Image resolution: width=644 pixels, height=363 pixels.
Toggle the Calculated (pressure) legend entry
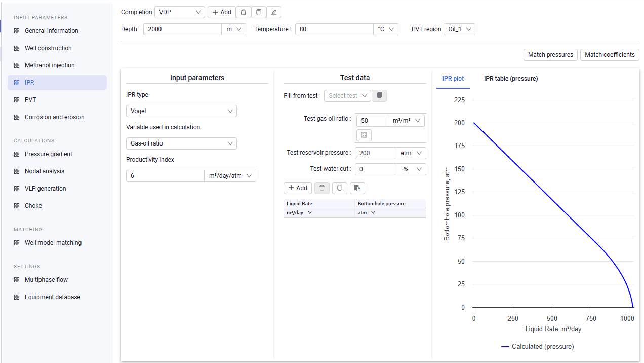click(x=537, y=347)
